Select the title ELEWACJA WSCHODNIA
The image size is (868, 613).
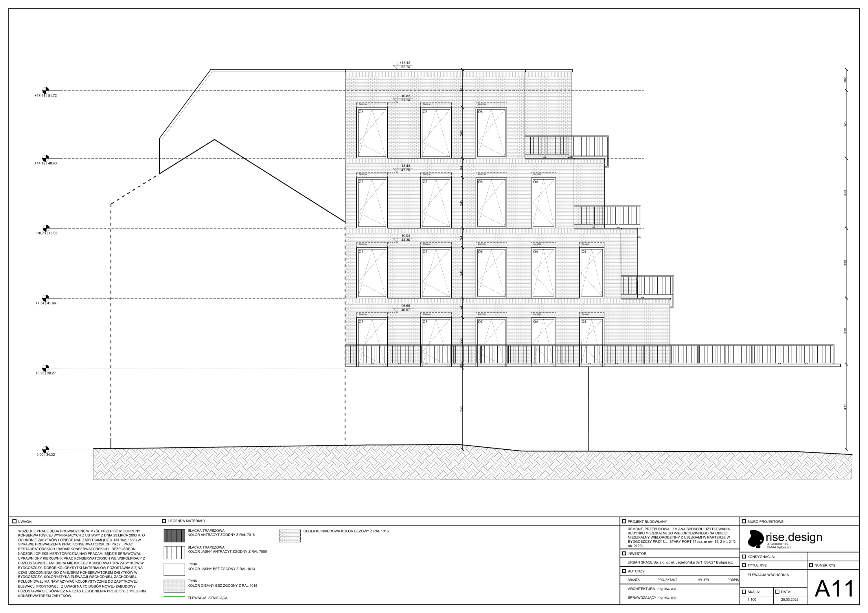point(768,575)
